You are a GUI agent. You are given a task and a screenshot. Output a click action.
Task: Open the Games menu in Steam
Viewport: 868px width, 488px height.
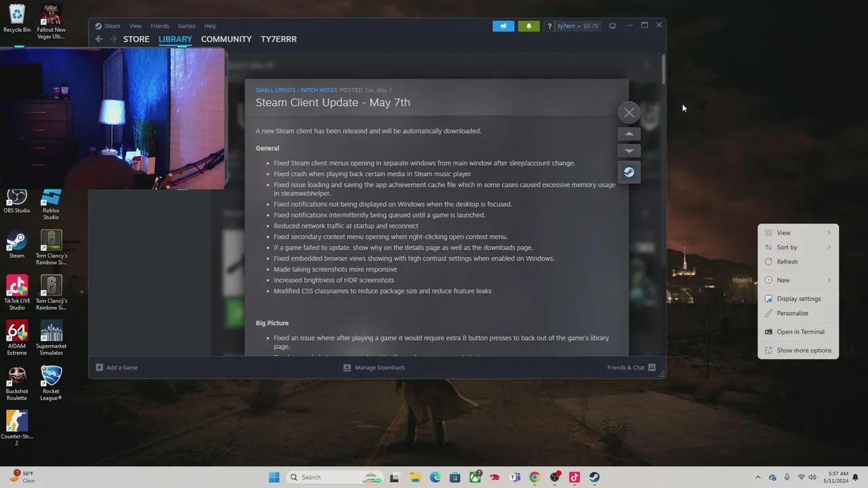click(x=186, y=26)
